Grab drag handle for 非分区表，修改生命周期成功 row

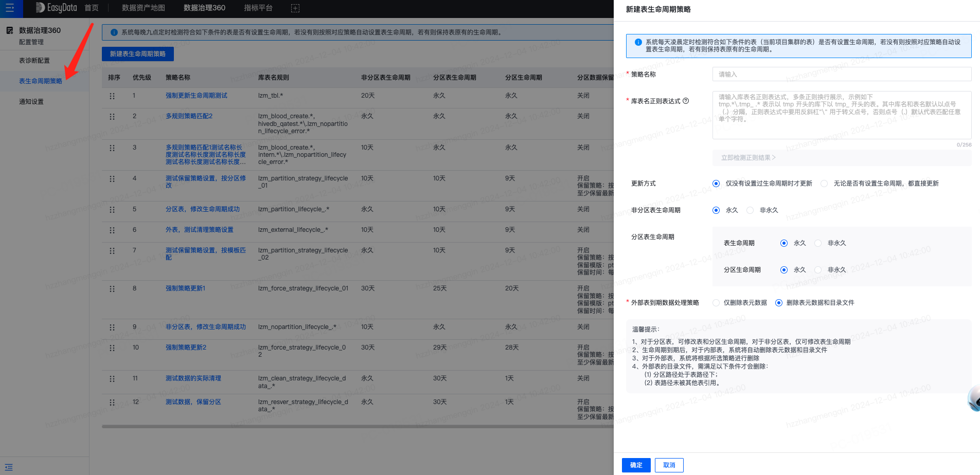click(112, 327)
